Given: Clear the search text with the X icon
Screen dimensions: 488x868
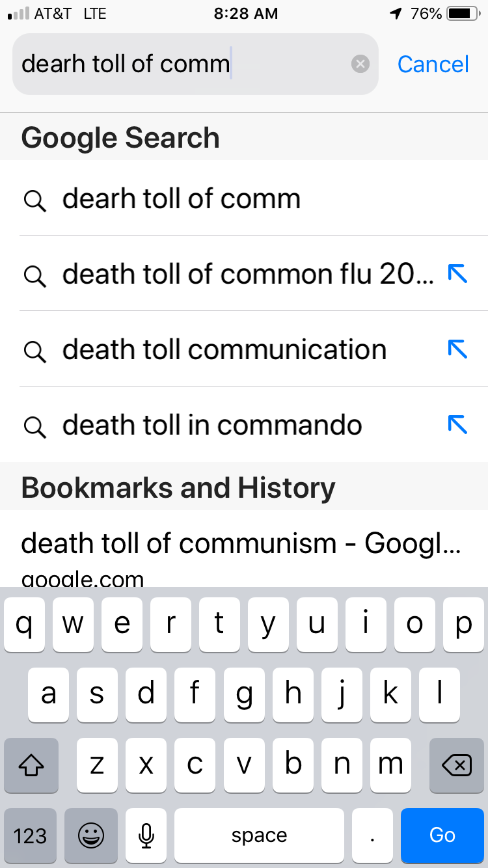Looking at the screenshot, I should pyautogui.click(x=360, y=64).
